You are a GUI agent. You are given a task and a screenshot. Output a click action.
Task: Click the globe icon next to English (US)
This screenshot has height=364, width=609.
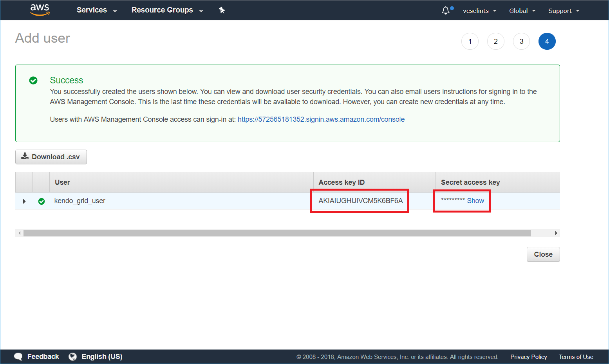click(72, 356)
